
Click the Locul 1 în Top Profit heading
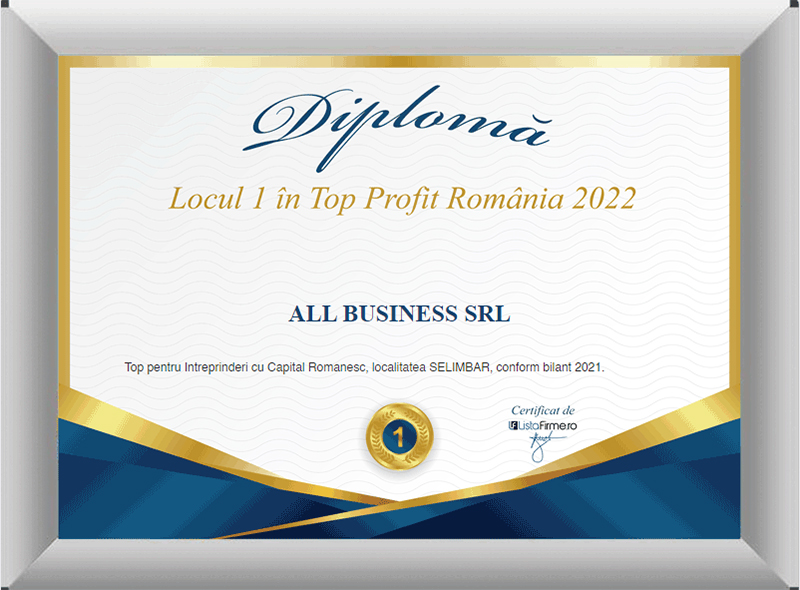tap(400, 198)
